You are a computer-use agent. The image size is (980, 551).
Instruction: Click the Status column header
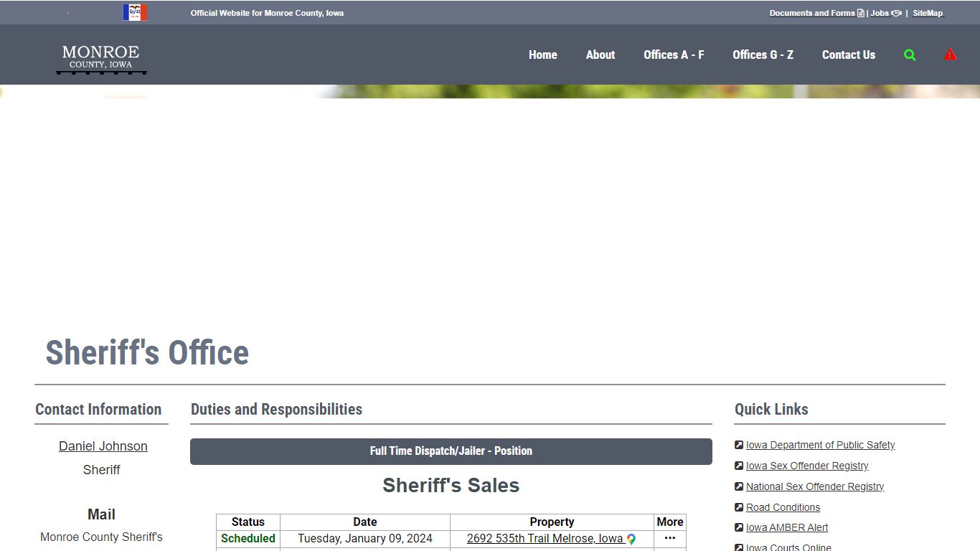tap(248, 522)
